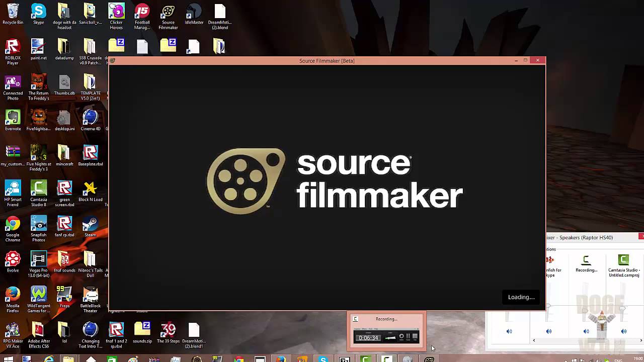Open the Snapfish Photos desktop icon
644x362 pixels.
click(x=38, y=229)
